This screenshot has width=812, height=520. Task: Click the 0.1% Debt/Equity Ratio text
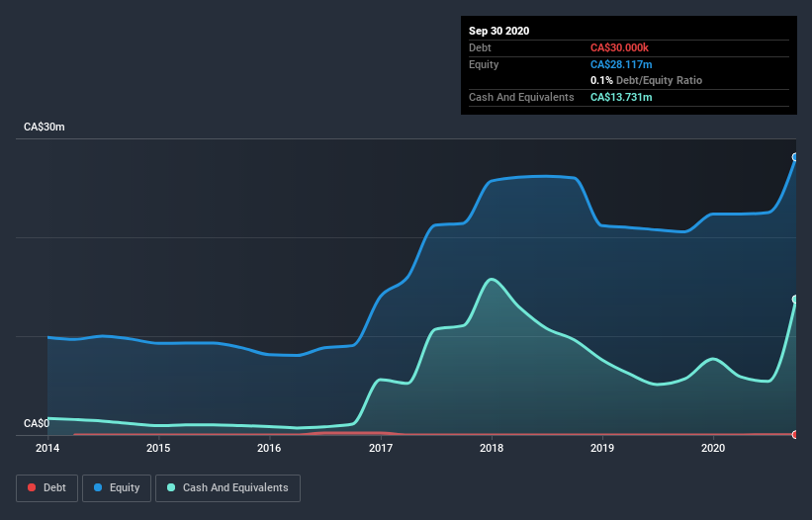pyautogui.click(x=646, y=81)
